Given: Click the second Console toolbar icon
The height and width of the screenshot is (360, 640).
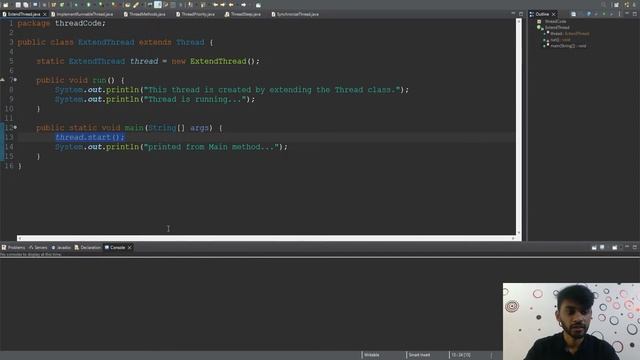Looking at the screenshot, I should point(602,247).
